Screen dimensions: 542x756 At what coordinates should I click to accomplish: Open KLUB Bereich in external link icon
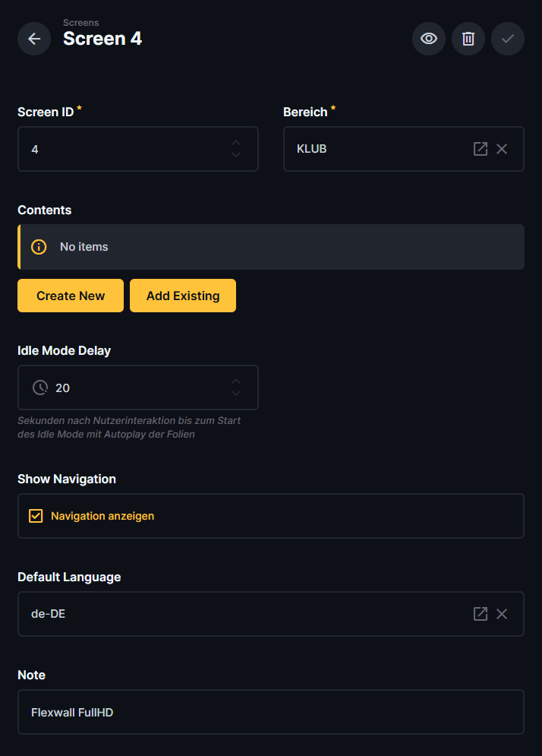[481, 149]
